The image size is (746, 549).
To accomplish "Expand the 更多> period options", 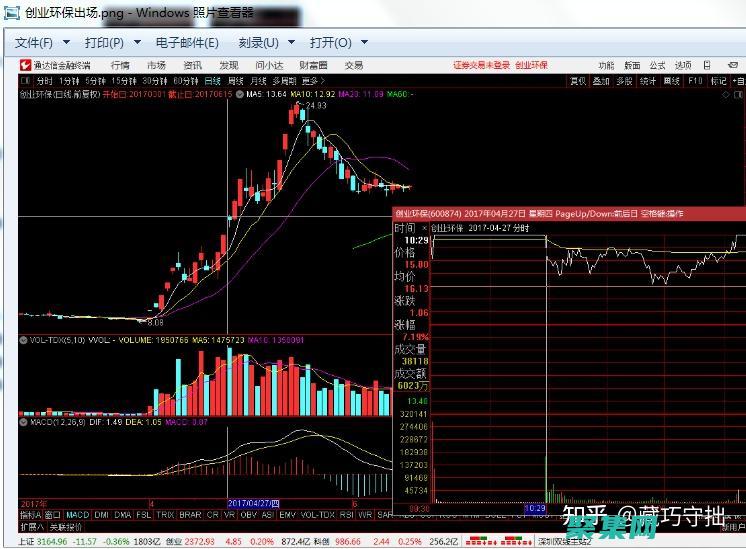I will coord(314,81).
